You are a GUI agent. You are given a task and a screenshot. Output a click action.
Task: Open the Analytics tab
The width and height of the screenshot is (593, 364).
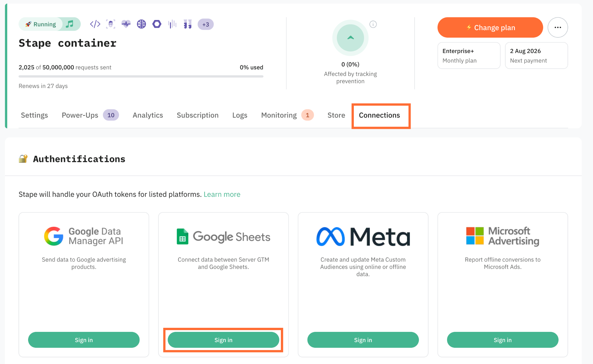pyautogui.click(x=148, y=115)
